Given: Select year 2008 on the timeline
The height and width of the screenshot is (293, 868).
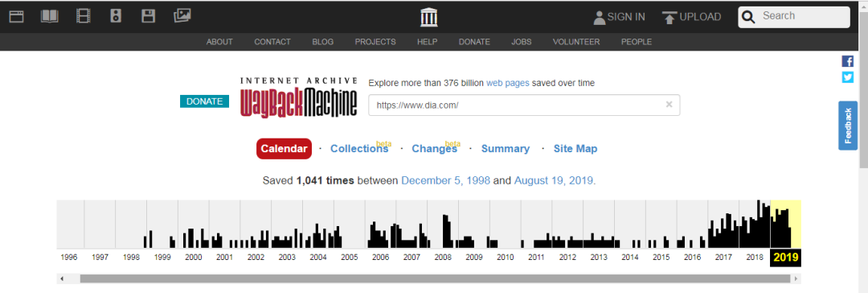Looking at the screenshot, I should tap(443, 258).
